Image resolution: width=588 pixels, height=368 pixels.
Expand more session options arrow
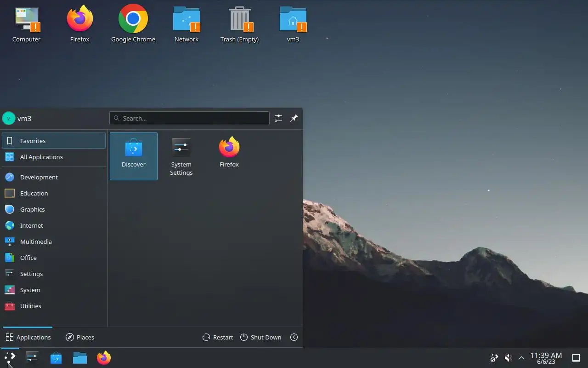pos(294,337)
